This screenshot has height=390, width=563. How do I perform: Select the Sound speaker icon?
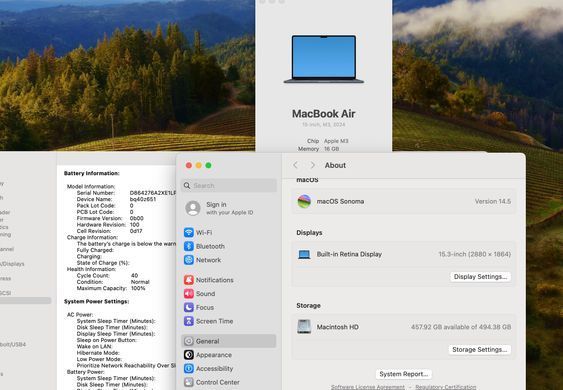coord(189,293)
